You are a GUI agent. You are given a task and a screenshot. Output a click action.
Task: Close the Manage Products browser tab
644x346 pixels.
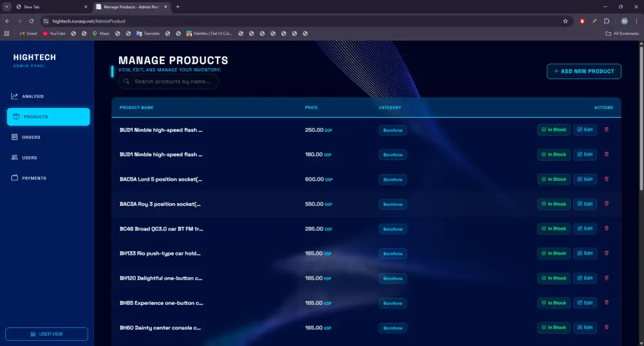[166, 6]
